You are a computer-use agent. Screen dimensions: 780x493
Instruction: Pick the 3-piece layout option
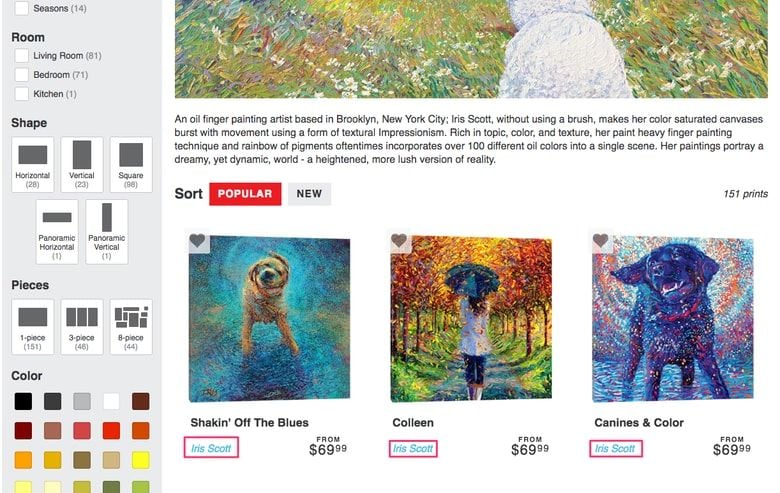(82, 327)
